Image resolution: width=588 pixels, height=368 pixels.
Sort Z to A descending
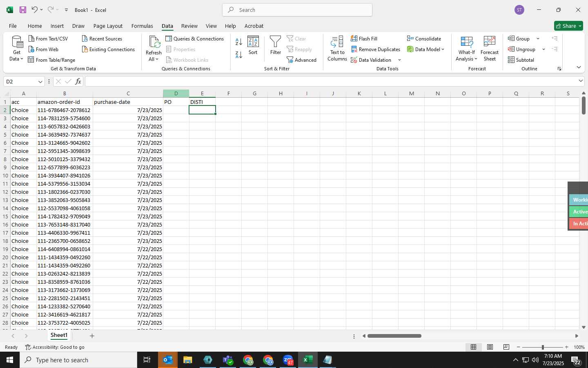coord(239,54)
